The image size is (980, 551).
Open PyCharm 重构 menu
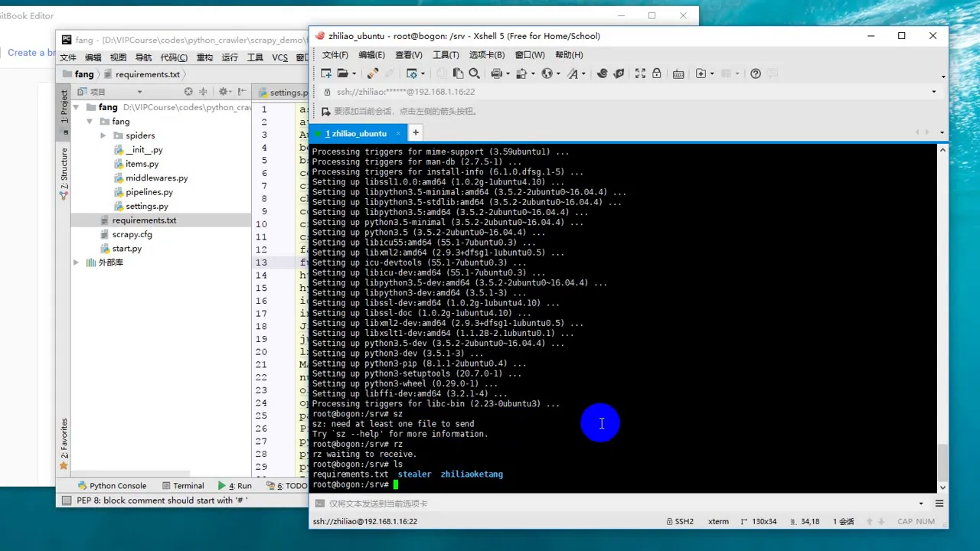coord(204,57)
